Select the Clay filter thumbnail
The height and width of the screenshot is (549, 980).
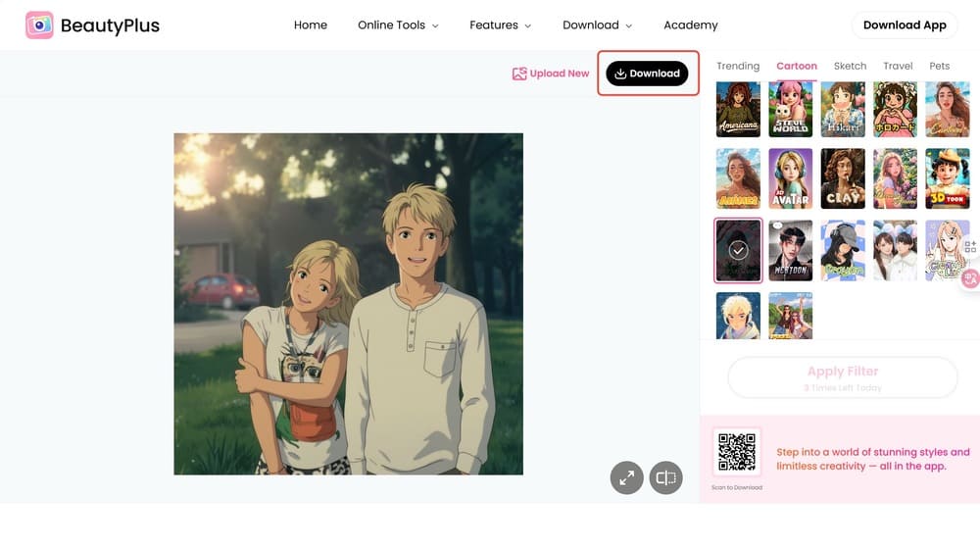843,178
